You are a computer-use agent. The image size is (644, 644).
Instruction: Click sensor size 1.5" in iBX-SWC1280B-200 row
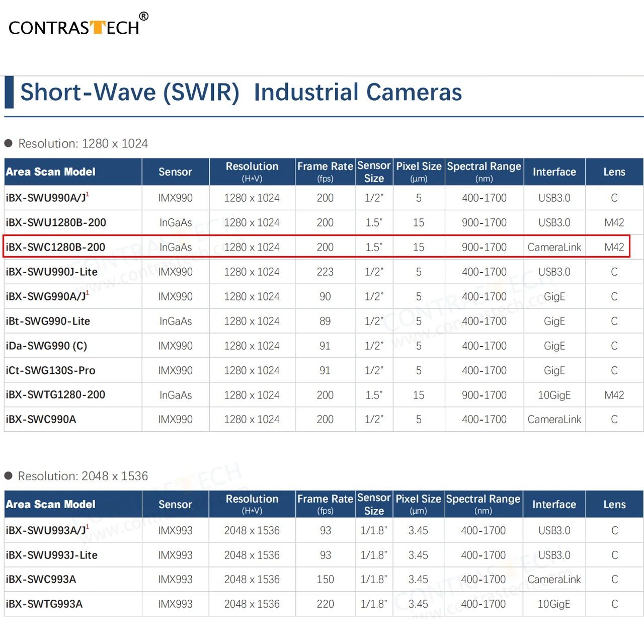click(374, 247)
